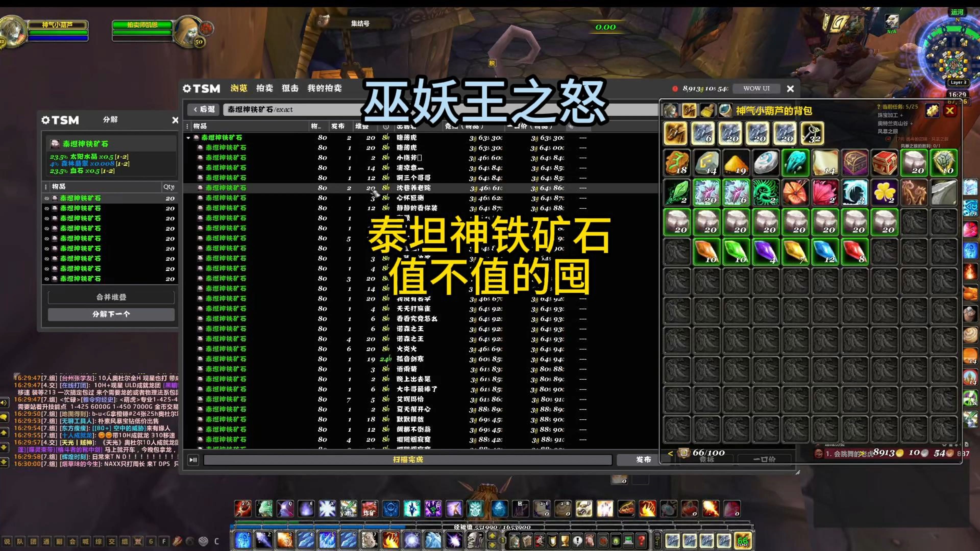Click the gold gear icon in bag header

tap(932, 111)
